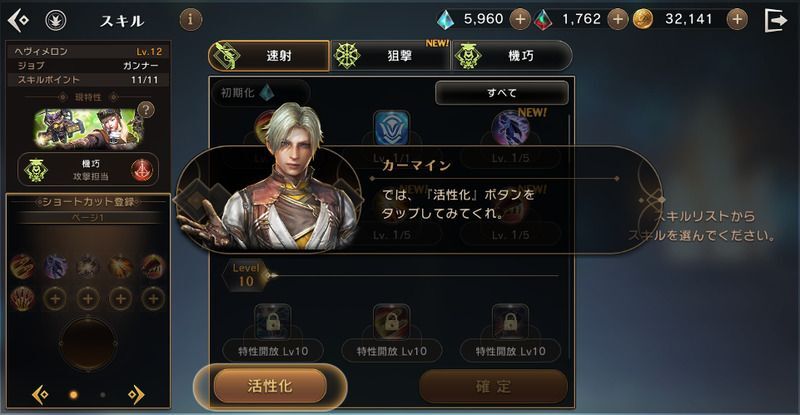Switch to the 狙撃 tab
The image size is (800, 415).
(x=390, y=56)
